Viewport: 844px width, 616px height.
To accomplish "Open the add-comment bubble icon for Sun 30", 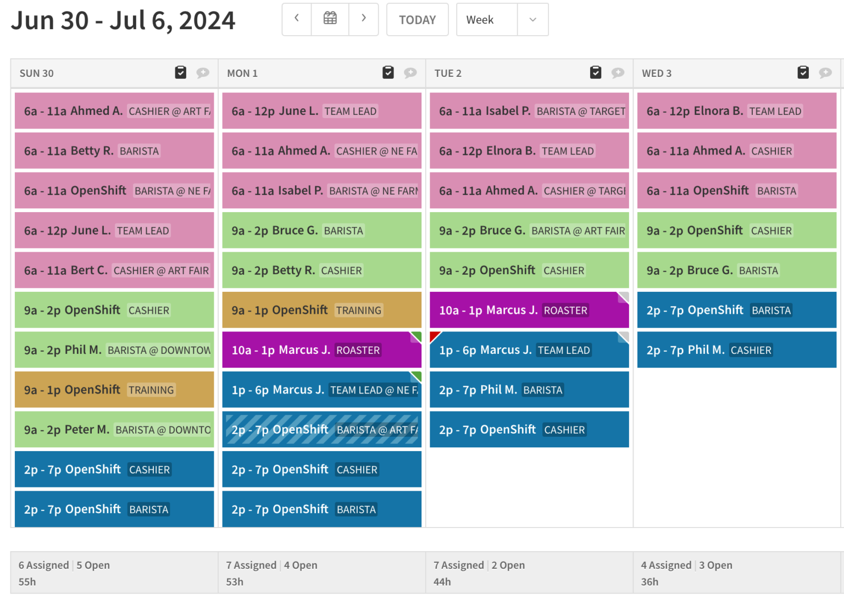I will [x=203, y=73].
